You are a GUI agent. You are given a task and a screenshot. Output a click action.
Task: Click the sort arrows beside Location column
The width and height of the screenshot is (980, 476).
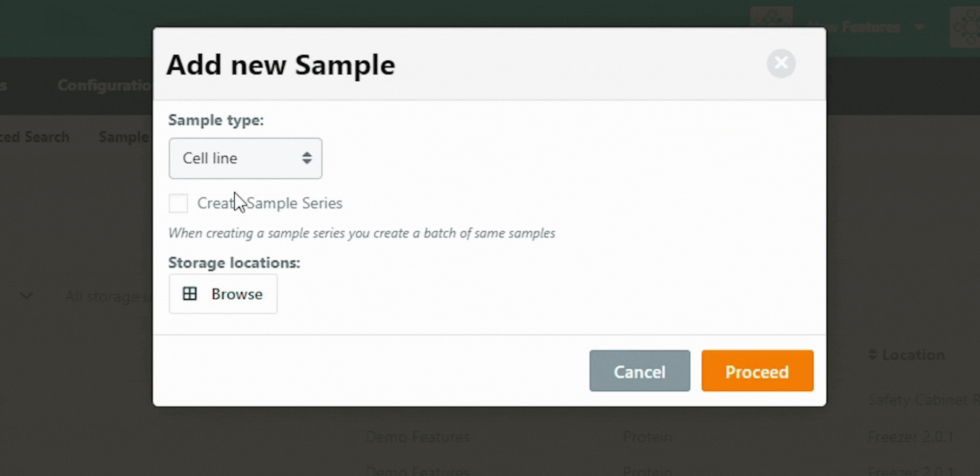[x=872, y=354]
